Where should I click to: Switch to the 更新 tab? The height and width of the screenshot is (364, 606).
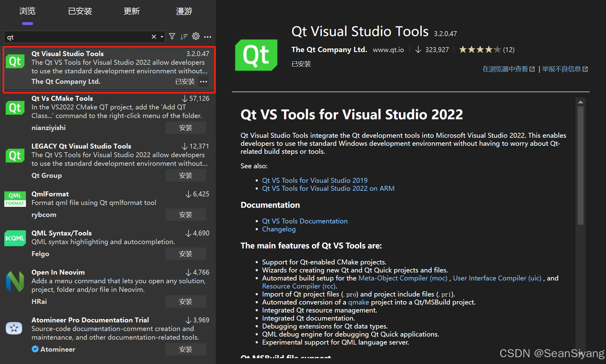[132, 11]
